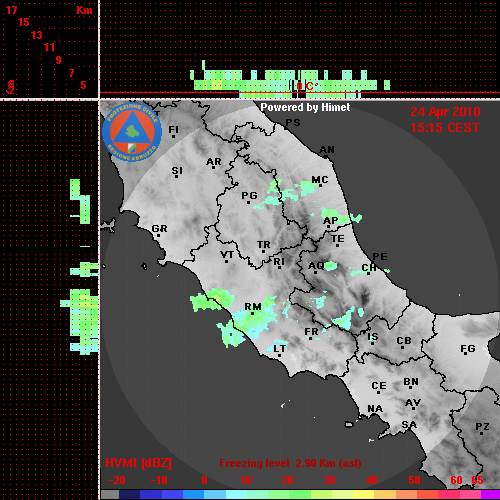This screenshot has width=500, height=500.
Task: Click the FG city label
Action: (x=468, y=348)
